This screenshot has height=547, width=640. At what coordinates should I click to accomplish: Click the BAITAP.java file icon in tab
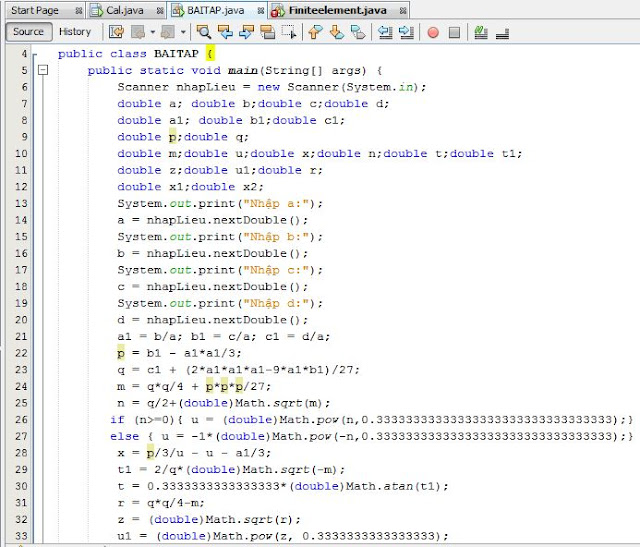(178, 11)
